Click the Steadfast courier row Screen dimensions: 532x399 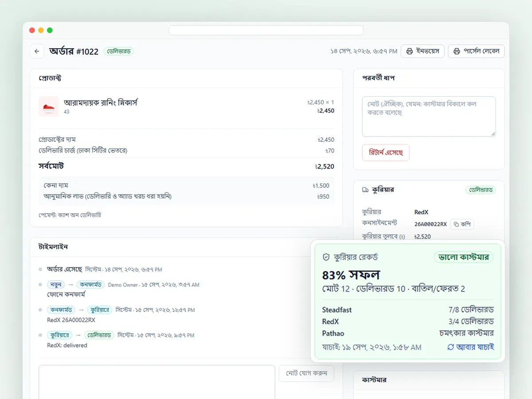point(408,309)
